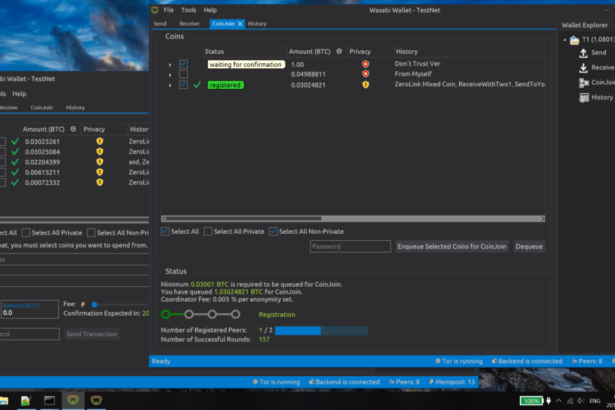
Task: Click the Receive icon in Wallet Explorer
Action: [583, 68]
